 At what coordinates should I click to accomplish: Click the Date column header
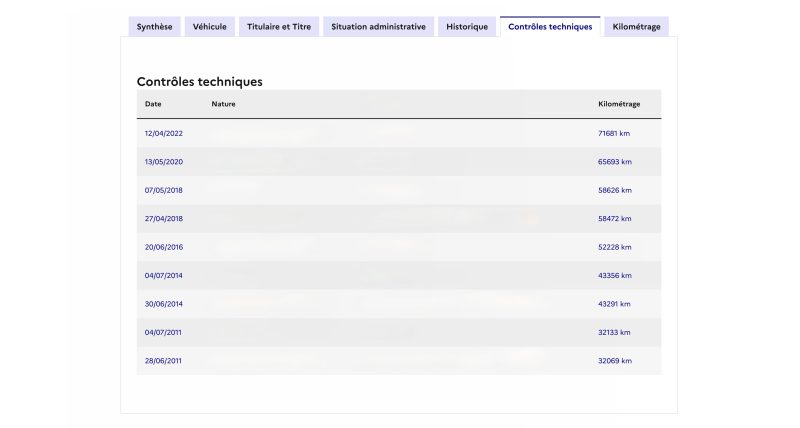tap(153, 104)
